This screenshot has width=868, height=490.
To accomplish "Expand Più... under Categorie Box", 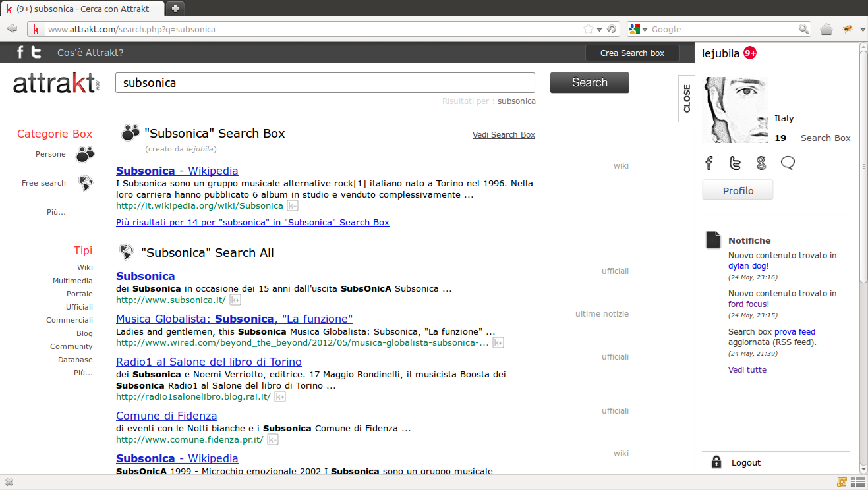I will 56,212.
